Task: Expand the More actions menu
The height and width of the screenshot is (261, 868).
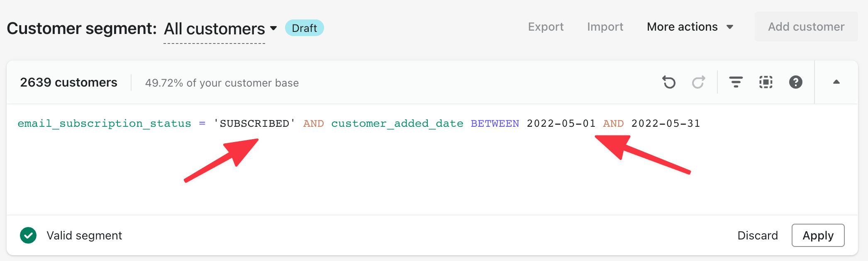Action: 690,27
